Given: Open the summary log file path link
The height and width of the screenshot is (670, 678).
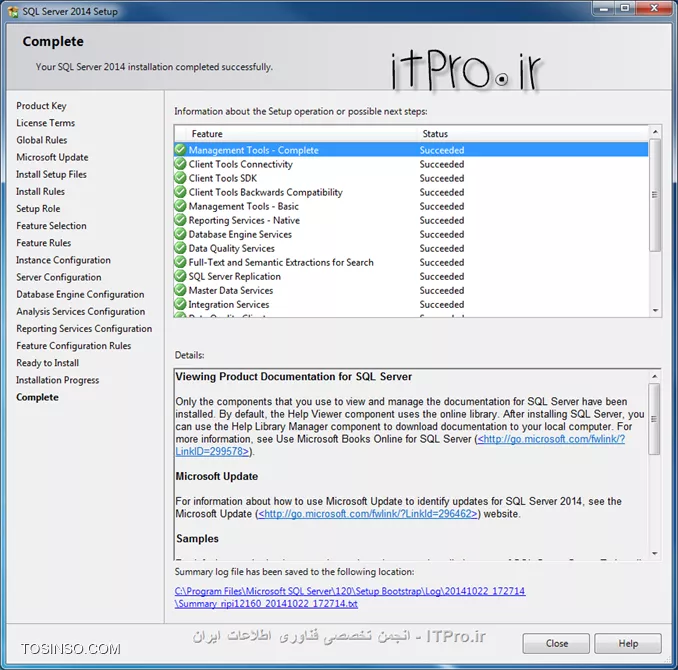Looking at the screenshot, I should [x=350, y=597].
